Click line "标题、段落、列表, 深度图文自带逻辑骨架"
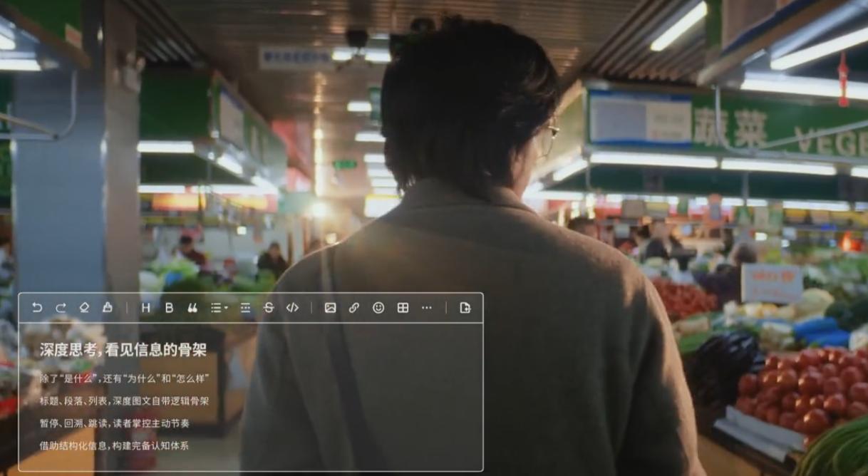This screenshot has width=868, height=476. [x=124, y=401]
